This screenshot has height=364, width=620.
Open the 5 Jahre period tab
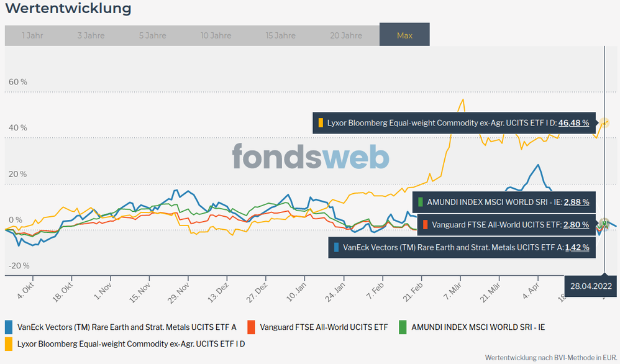point(153,35)
